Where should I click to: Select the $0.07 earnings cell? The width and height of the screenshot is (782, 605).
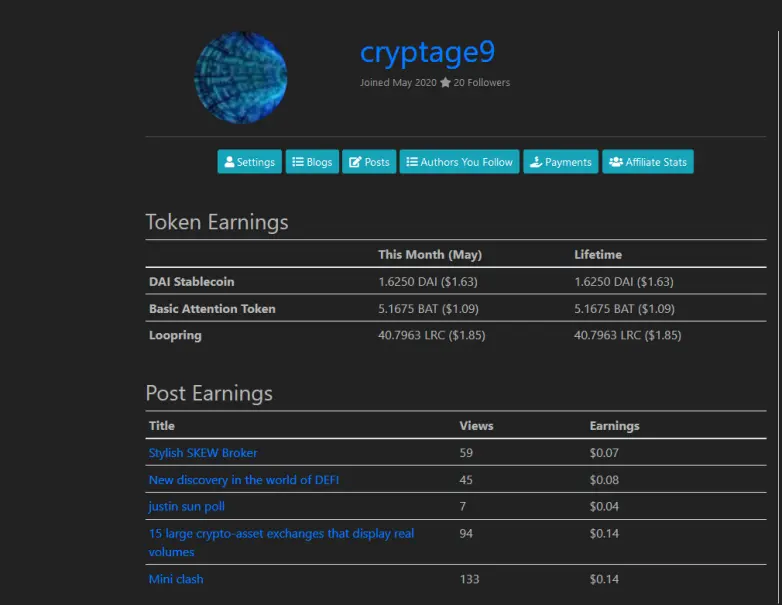[x=604, y=452]
